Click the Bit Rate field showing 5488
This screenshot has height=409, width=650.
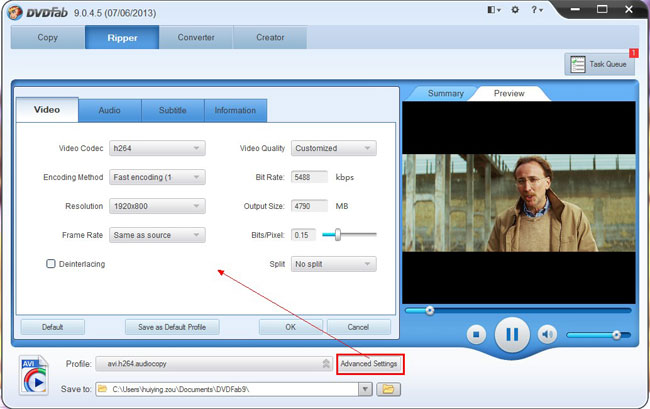coord(309,177)
